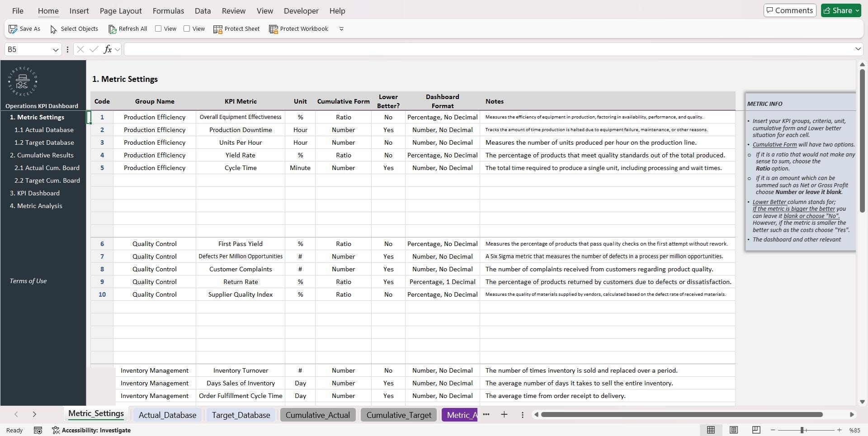Check the first View checkbox on the ribbon
This screenshot has width=868, height=436.
tap(158, 28)
